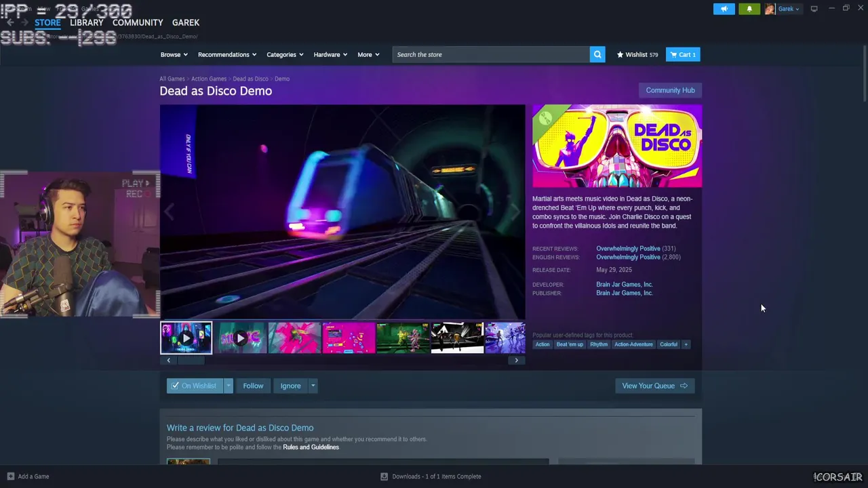Toggle the On Wishlist checkbox button
The image size is (868, 488).
pyautogui.click(x=195, y=386)
